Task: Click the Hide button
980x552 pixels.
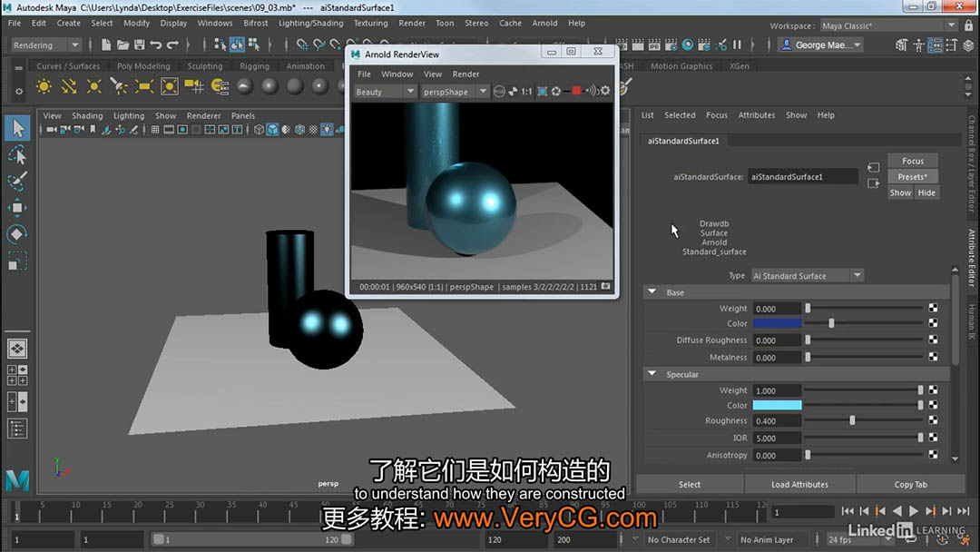Action: (x=926, y=193)
